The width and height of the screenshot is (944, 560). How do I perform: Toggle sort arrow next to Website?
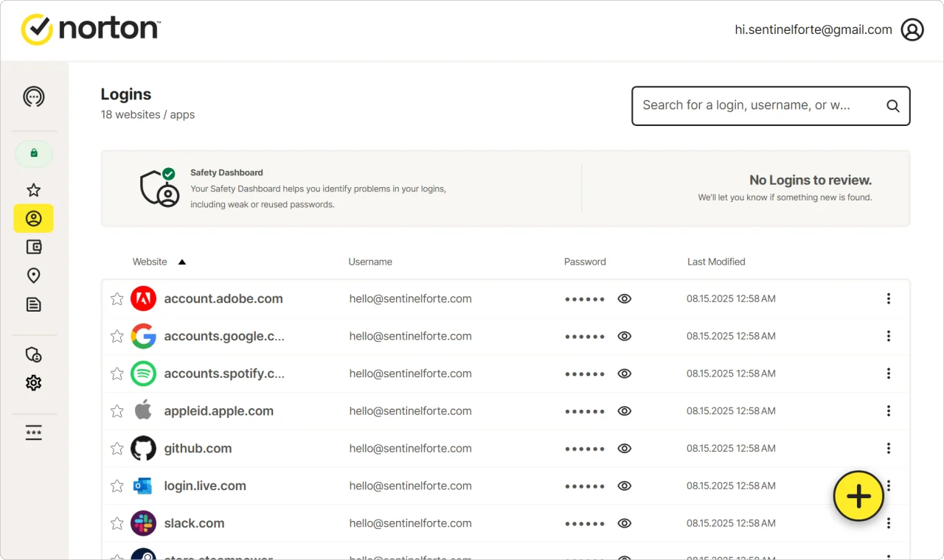[x=181, y=262]
